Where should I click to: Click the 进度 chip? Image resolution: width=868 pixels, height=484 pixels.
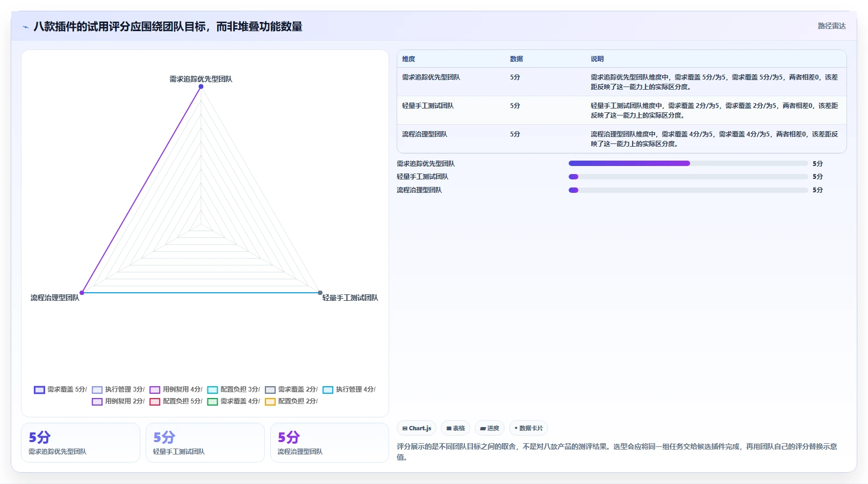tap(490, 428)
